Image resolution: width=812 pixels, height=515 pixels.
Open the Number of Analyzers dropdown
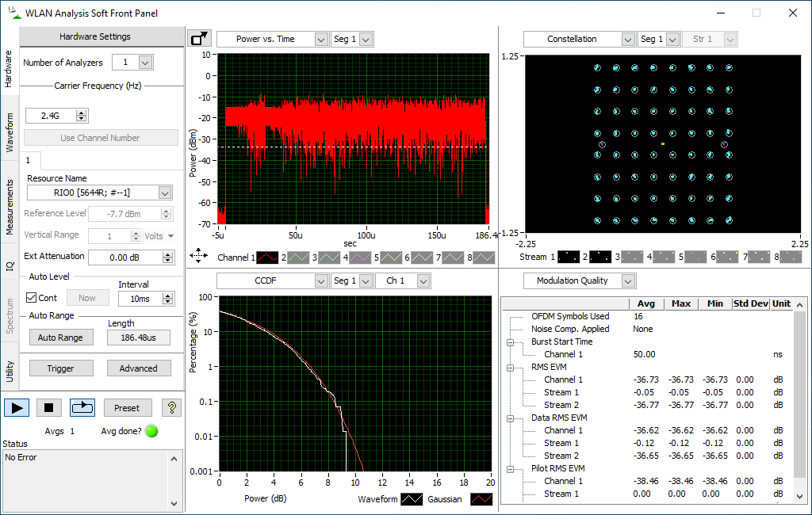click(x=145, y=63)
